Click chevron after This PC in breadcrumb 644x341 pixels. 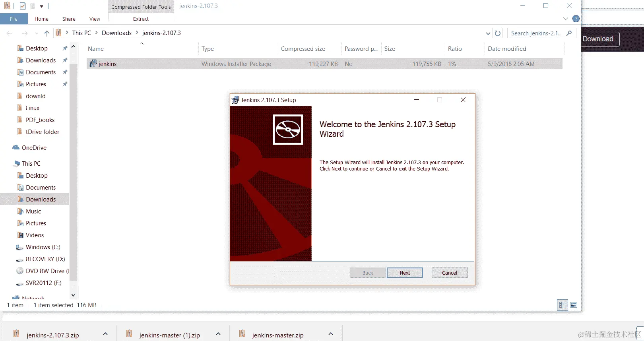click(x=97, y=33)
